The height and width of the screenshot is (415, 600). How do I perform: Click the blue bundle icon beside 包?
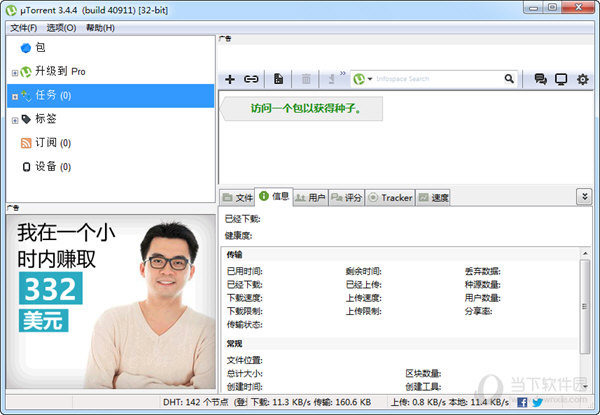[26, 48]
